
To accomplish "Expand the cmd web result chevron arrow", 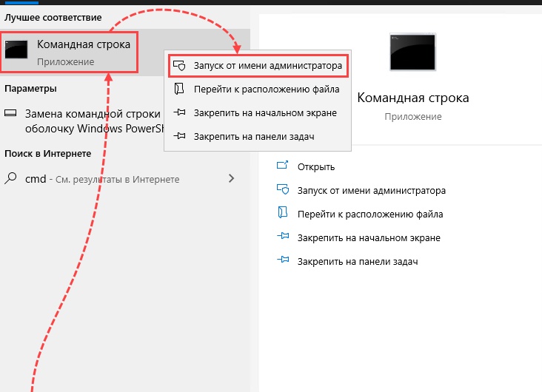I will click(x=231, y=178).
